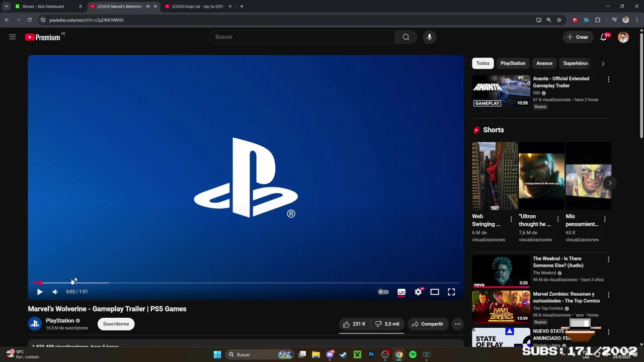Select the Todos filter chip
644x362 pixels.
point(483,63)
